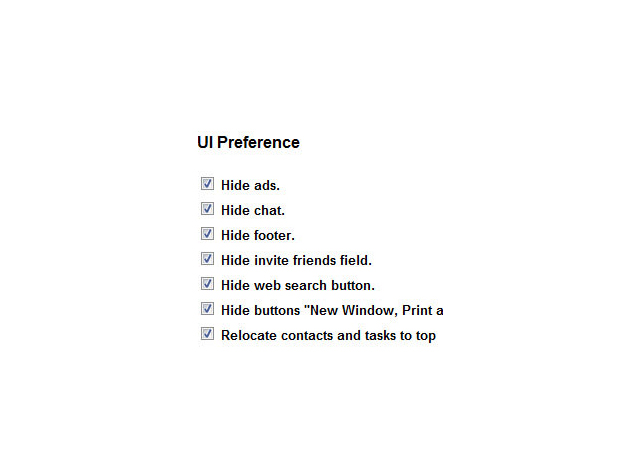640x460 pixels.
Task: Click the "Hide chat." label text
Action: pyautogui.click(x=253, y=211)
